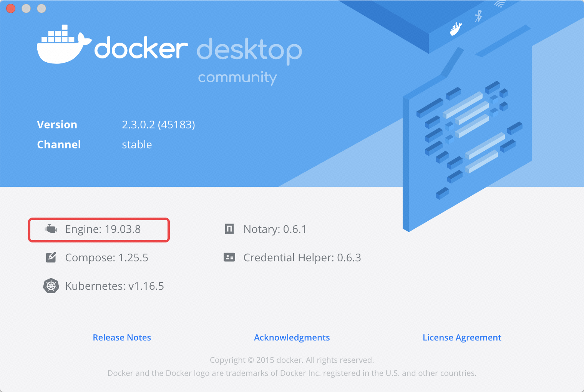Click the Compose pencil icon
Screen dimensions: 584x392
50,257
